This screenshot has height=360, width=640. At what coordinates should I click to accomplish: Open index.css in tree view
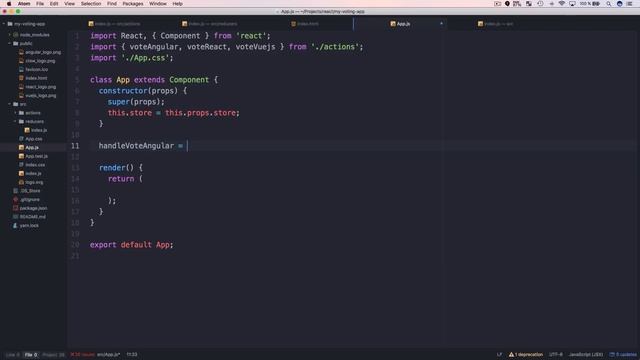35,165
